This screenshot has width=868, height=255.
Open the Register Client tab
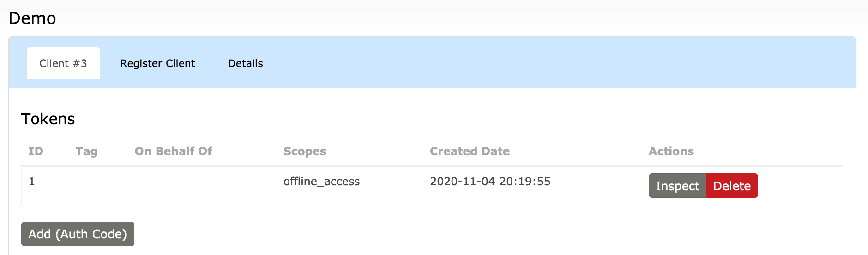(x=157, y=63)
